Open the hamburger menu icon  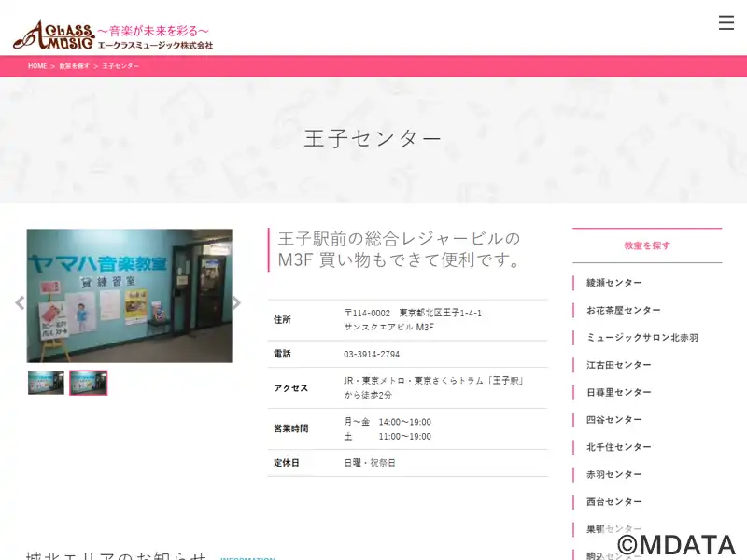tap(726, 23)
